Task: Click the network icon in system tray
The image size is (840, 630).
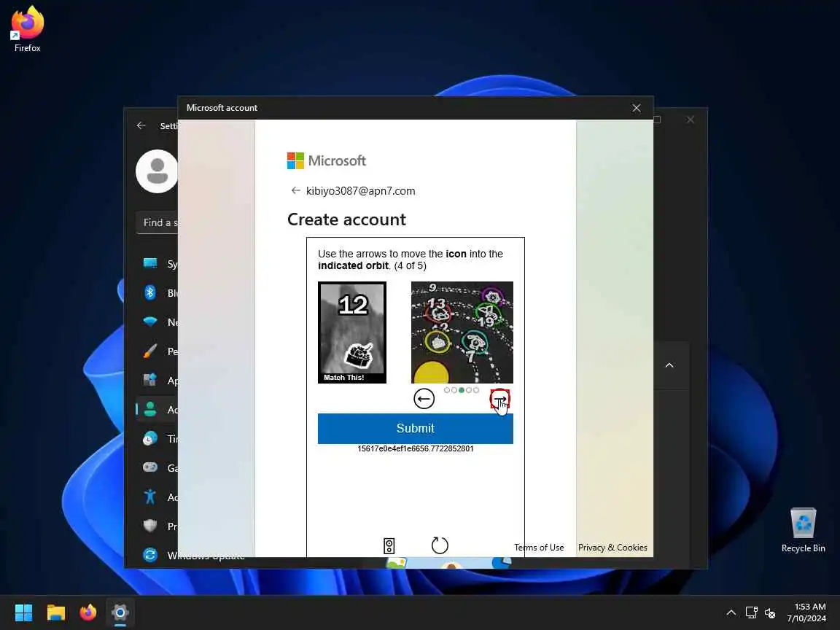Action: (x=752, y=612)
